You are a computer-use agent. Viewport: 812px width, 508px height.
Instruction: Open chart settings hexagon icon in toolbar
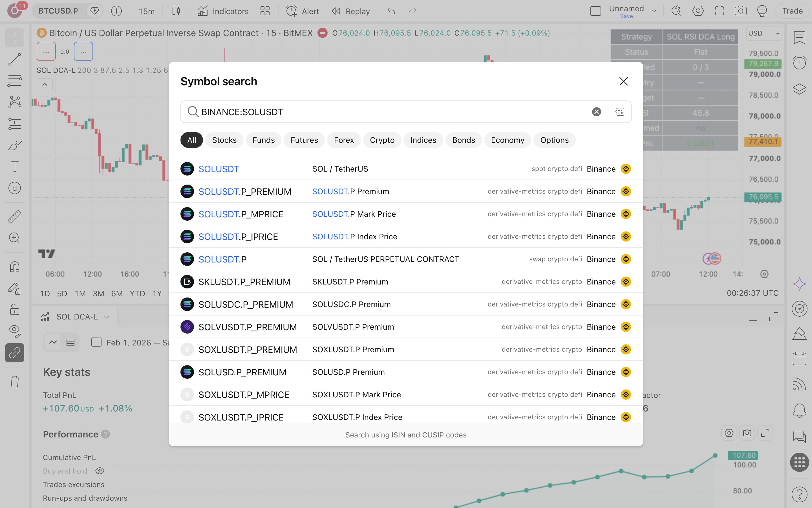[x=698, y=11]
